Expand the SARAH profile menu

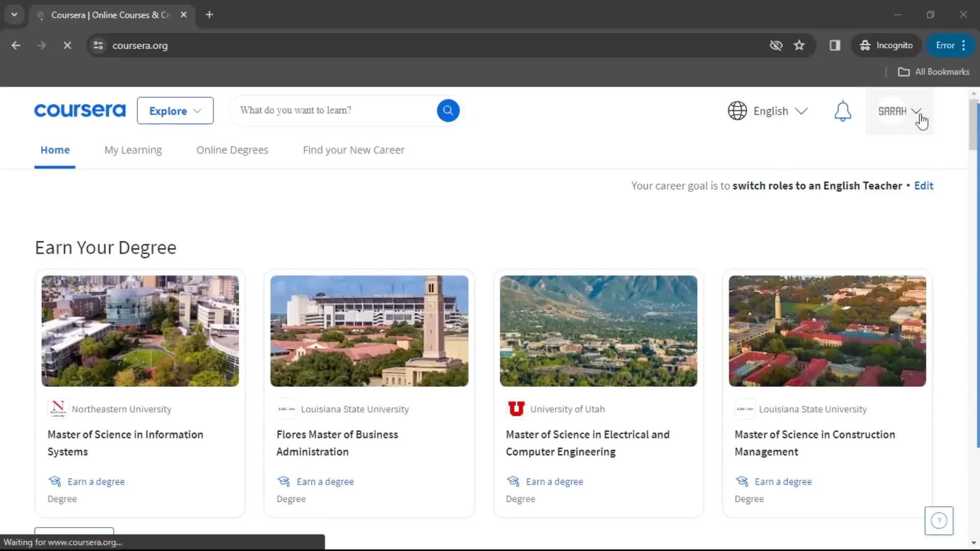click(x=898, y=111)
